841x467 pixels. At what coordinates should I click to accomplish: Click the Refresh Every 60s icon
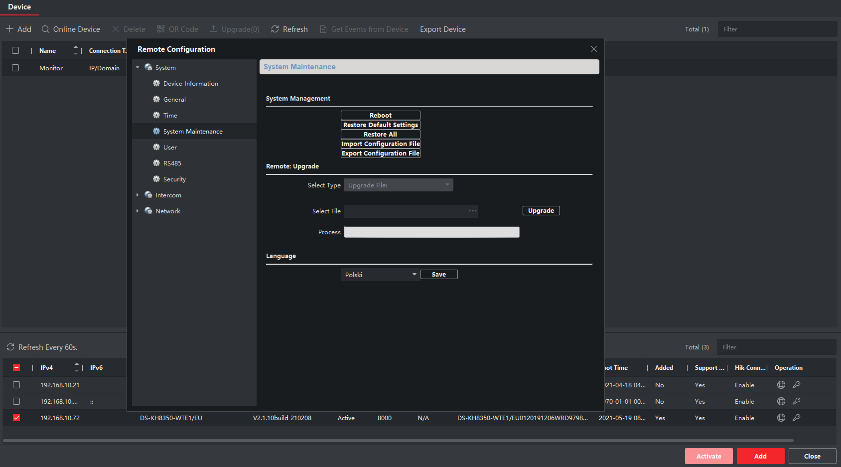tap(11, 347)
